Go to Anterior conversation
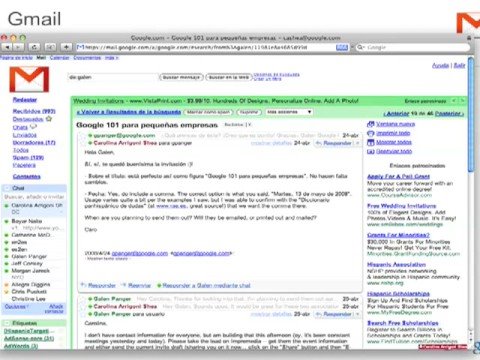Image resolution: width=480 pixels, height=360 pixels. coord(396,114)
